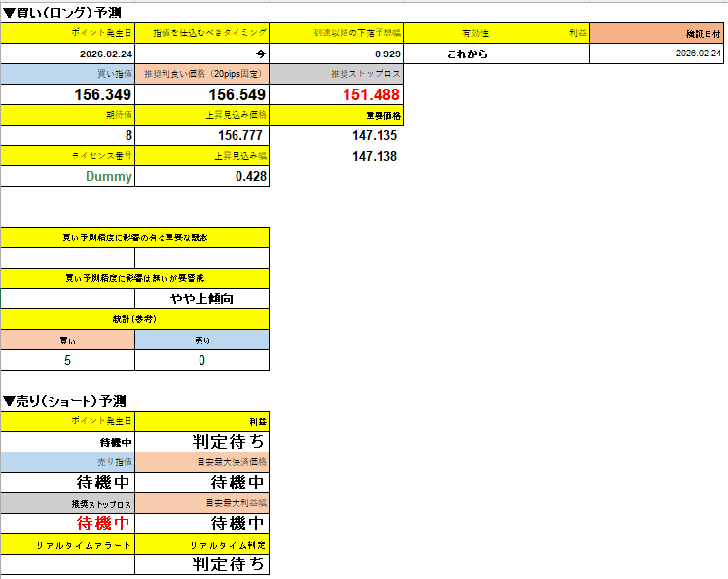This screenshot has height=579, width=728.
Task: Select the 156.549 take-profit value
Action: tap(202, 94)
